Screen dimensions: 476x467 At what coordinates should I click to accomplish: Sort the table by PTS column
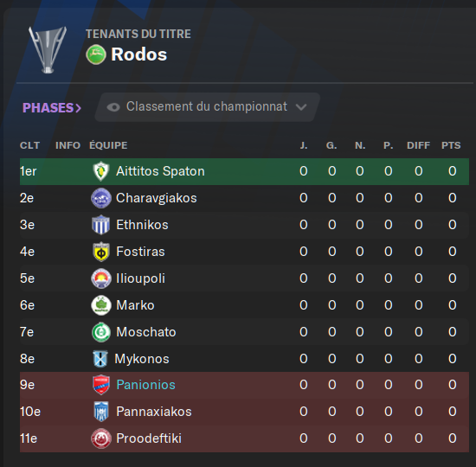click(x=451, y=145)
